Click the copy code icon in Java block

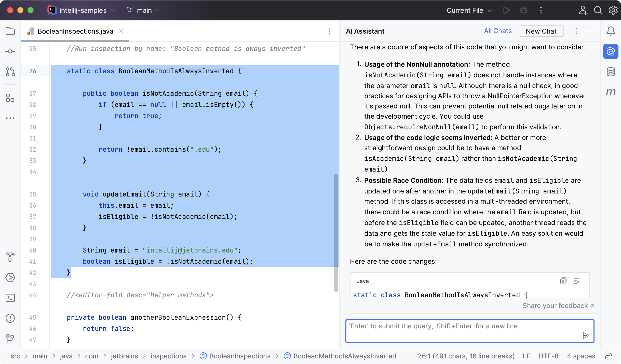tap(563, 281)
